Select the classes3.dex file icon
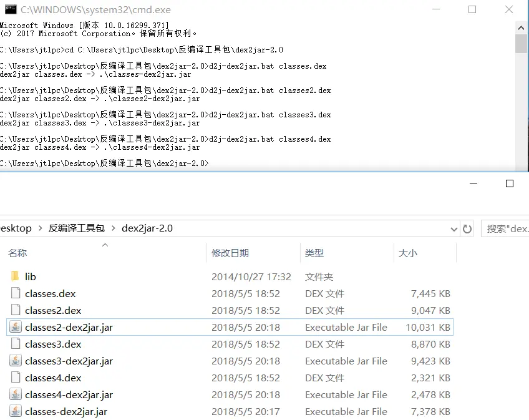529x420 pixels. pyautogui.click(x=16, y=344)
